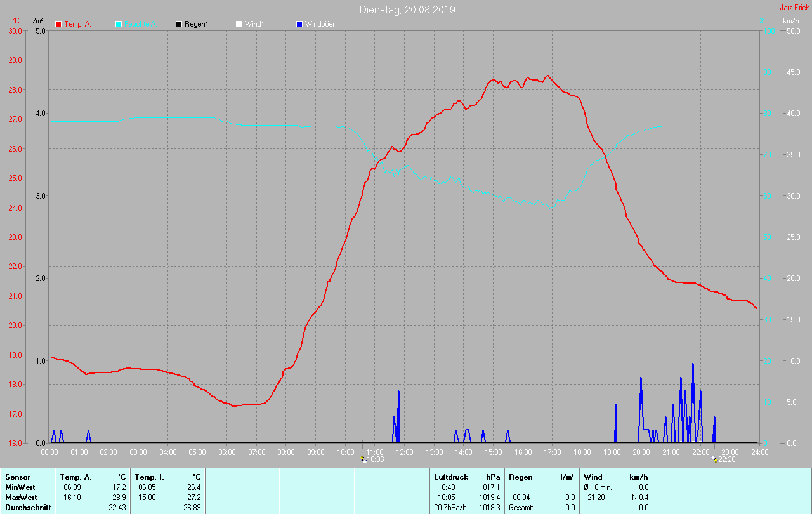Click the pressure value 1017.1
Screen dimensions: 812x514
[491, 487]
